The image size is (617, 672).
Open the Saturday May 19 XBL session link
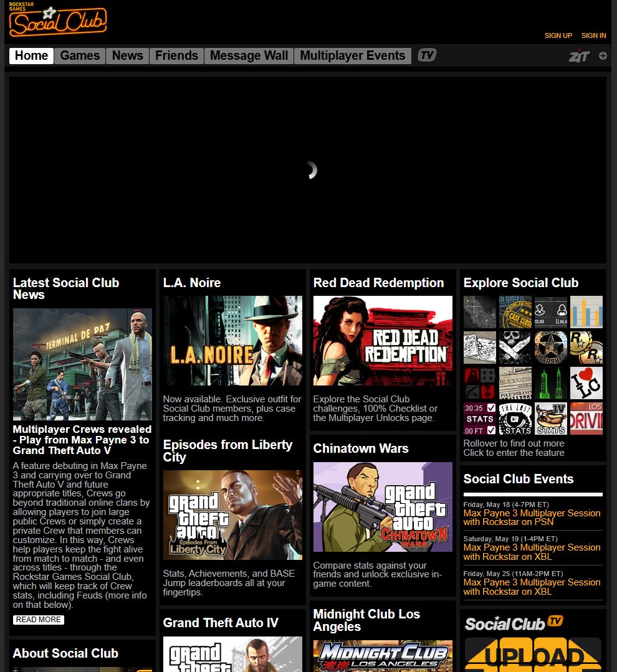click(x=532, y=552)
